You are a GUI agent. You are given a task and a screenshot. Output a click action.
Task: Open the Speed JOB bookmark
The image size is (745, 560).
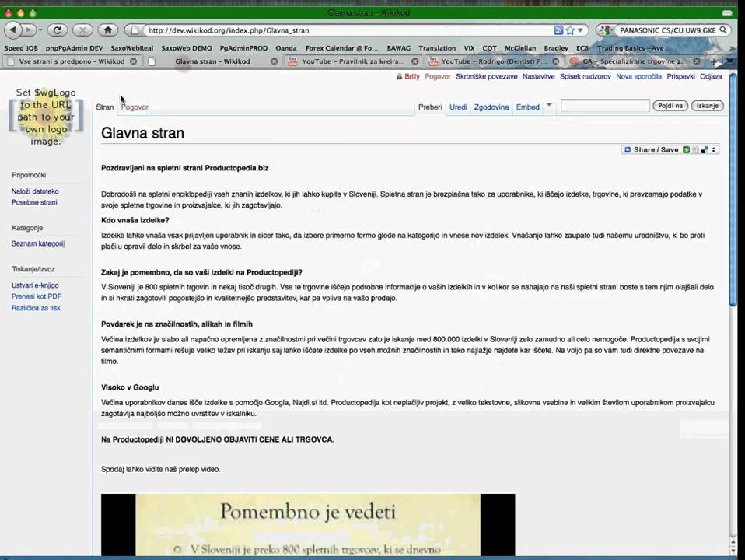point(21,48)
